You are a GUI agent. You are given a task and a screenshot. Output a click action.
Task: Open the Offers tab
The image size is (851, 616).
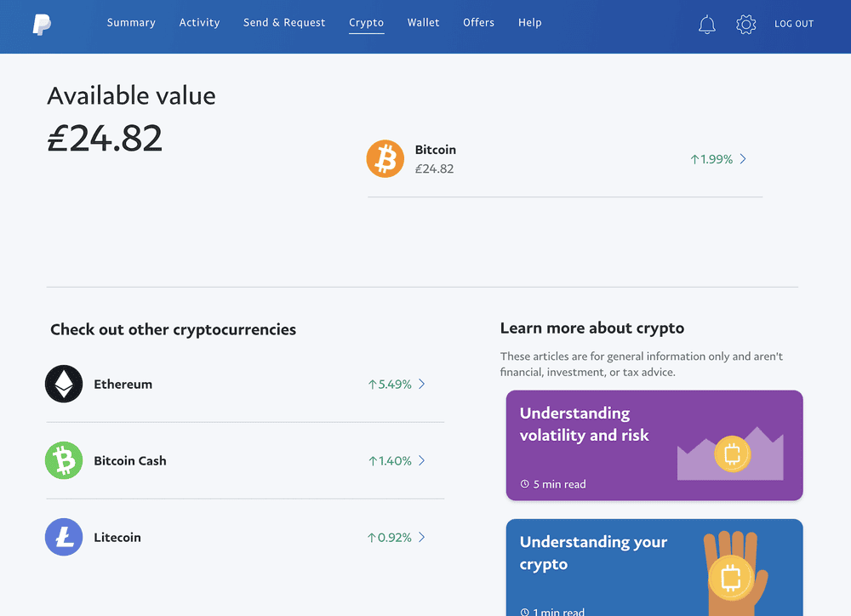(x=478, y=23)
